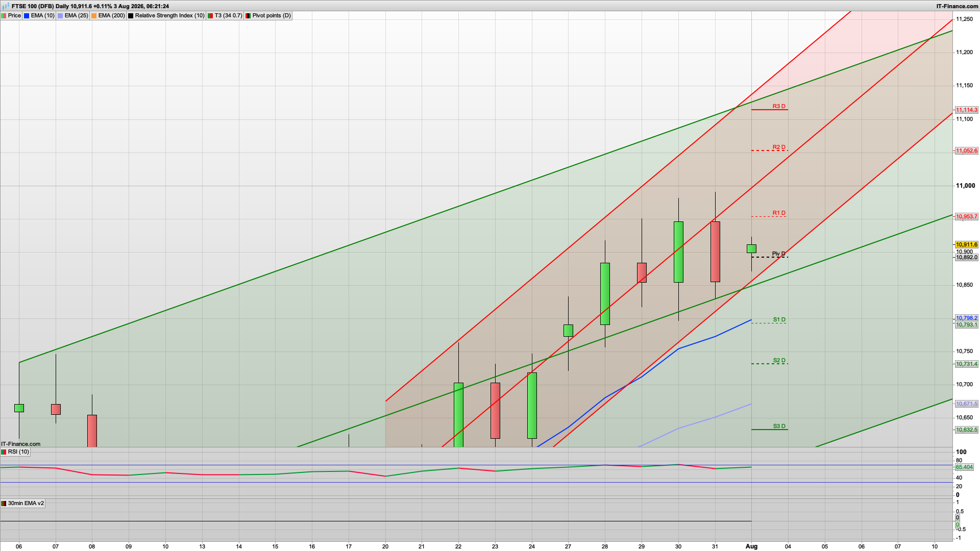Click the red candle on the 31st
This screenshot has width=980, height=551.
[x=715, y=252]
